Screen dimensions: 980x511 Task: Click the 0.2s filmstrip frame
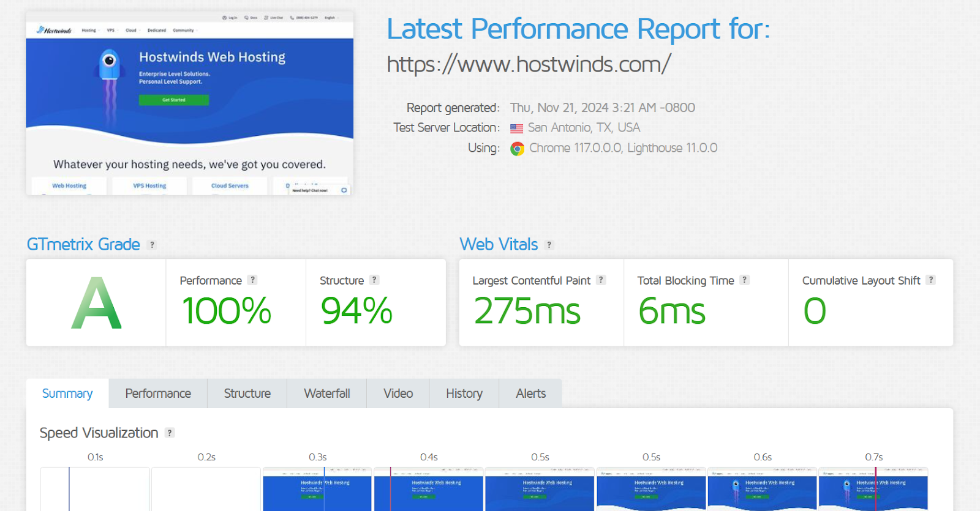pyautogui.click(x=206, y=489)
